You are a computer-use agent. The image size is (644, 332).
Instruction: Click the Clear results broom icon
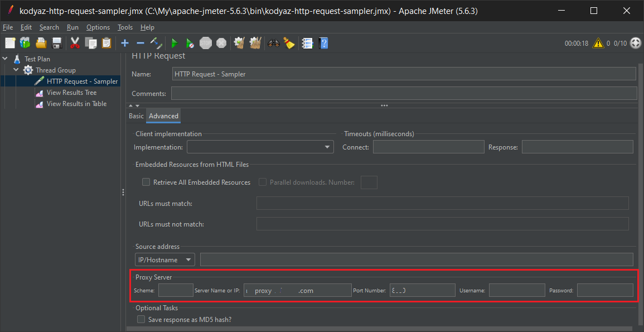click(239, 43)
